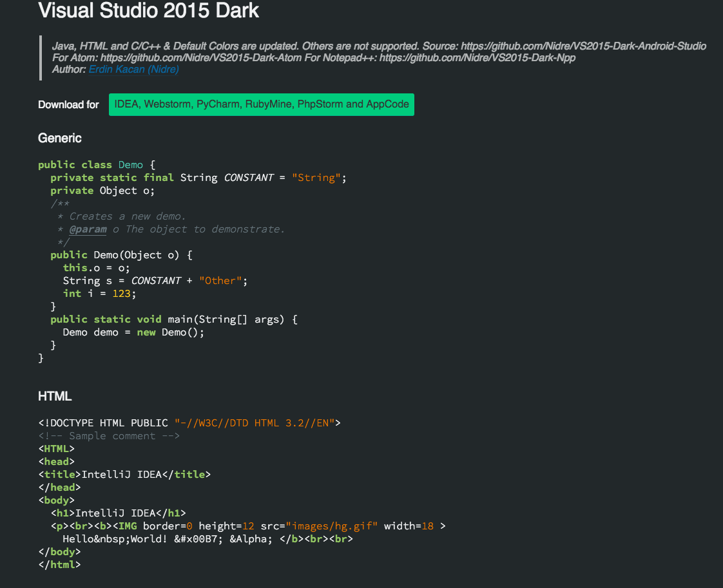Screen dimensions: 723x588
Task: Click the 'this.o = o;' line
Action: point(97,268)
